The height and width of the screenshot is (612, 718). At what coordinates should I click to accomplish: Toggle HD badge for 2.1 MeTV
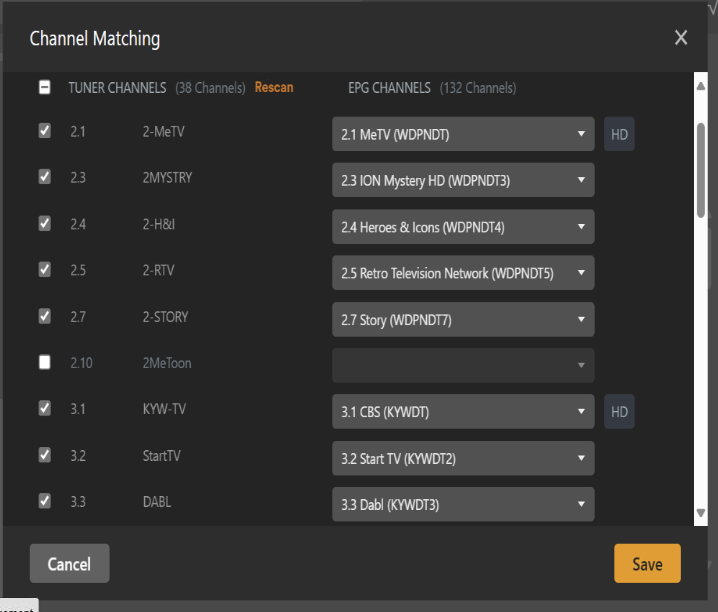tap(619, 134)
